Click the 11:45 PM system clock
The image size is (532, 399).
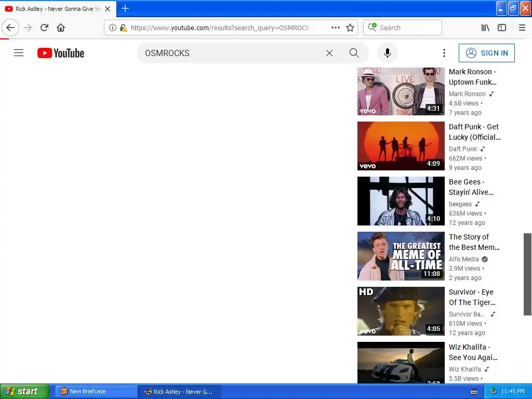point(513,391)
